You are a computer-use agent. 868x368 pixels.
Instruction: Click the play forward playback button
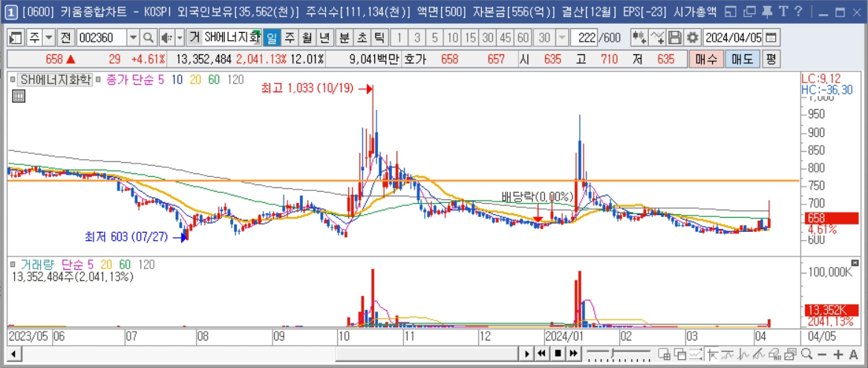pos(528,354)
